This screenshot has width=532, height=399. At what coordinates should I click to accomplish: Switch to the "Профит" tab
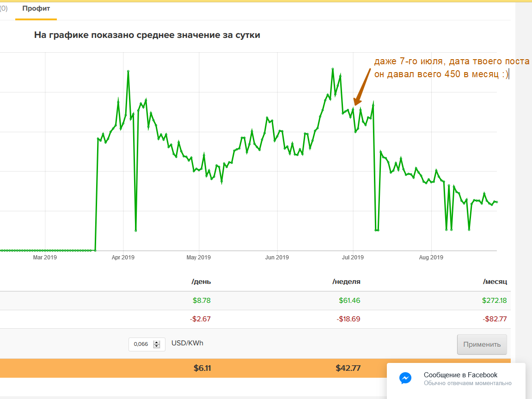click(36, 8)
